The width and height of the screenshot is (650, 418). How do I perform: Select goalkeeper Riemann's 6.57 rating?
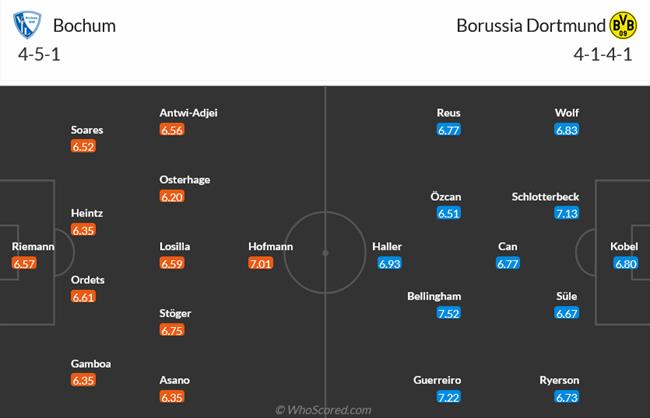[x=25, y=263]
